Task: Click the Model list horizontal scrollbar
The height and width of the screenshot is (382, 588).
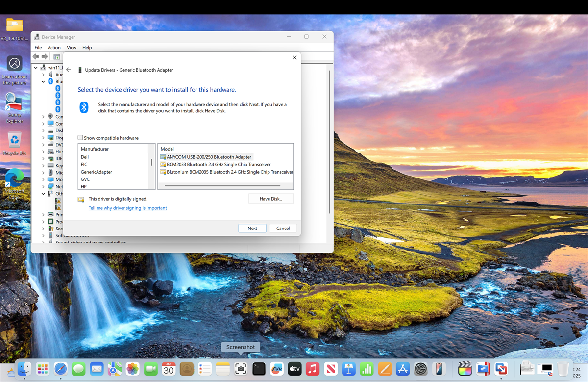Action: [x=222, y=186]
